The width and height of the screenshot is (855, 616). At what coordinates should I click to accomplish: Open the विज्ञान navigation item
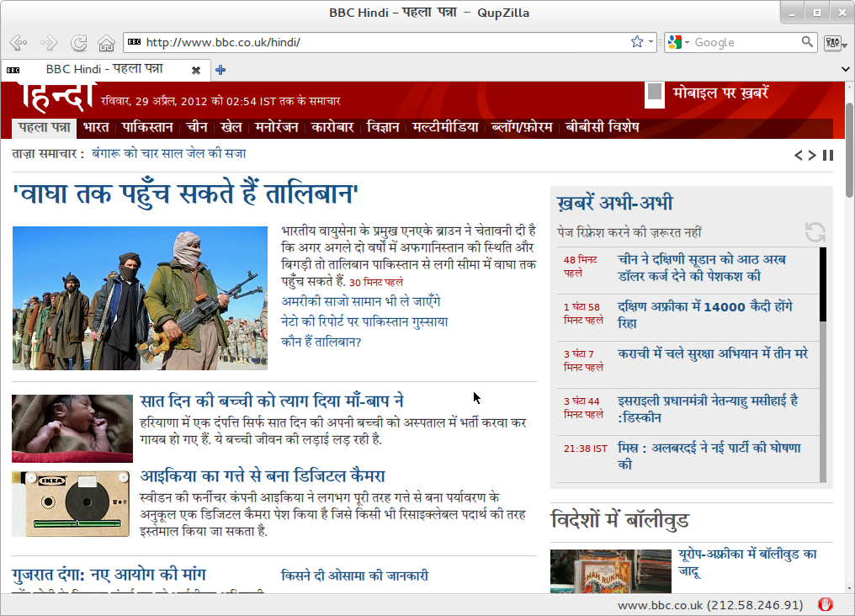pos(383,128)
